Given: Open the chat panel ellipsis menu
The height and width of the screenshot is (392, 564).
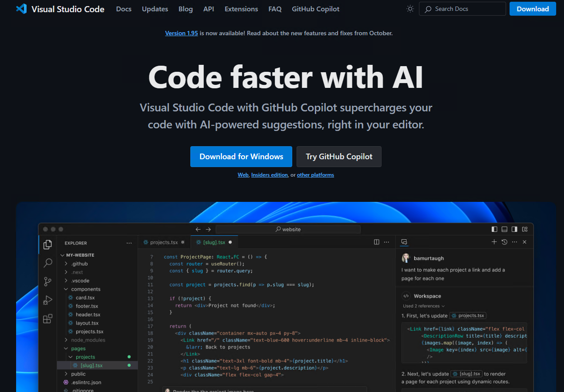Looking at the screenshot, I should (514, 242).
